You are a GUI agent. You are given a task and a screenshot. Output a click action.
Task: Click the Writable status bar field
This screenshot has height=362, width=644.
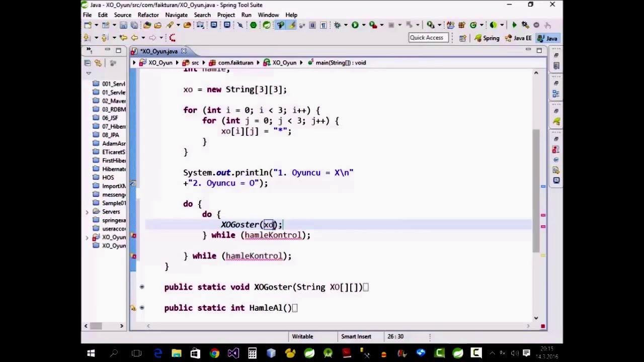[302, 336]
